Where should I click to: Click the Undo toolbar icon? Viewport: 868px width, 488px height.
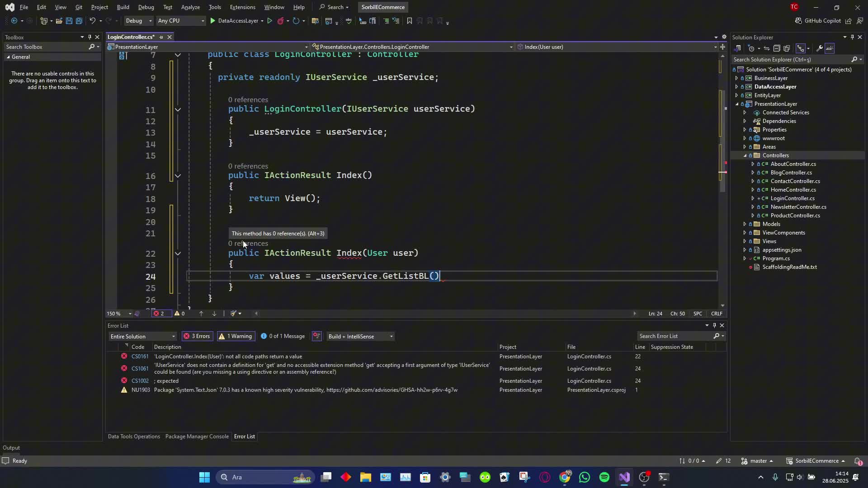[x=92, y=21]
